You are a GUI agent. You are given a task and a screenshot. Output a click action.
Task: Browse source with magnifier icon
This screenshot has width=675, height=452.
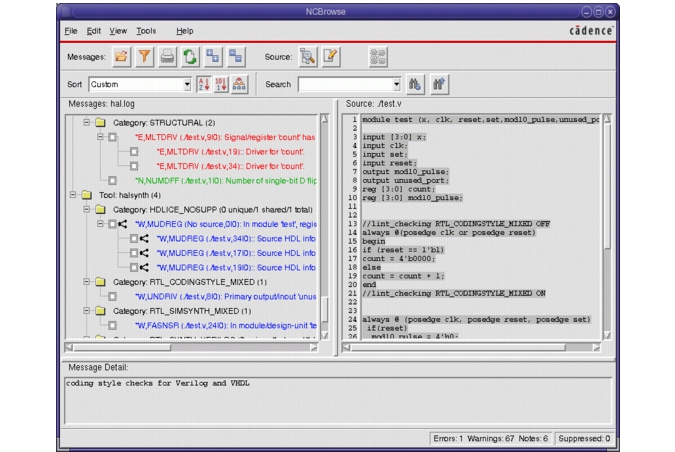308,56
